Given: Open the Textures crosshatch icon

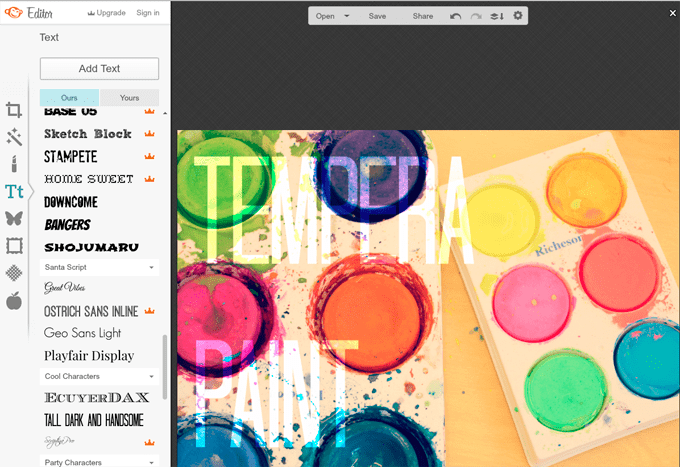Looking at the screenshot, I should [x=14, y=273].
